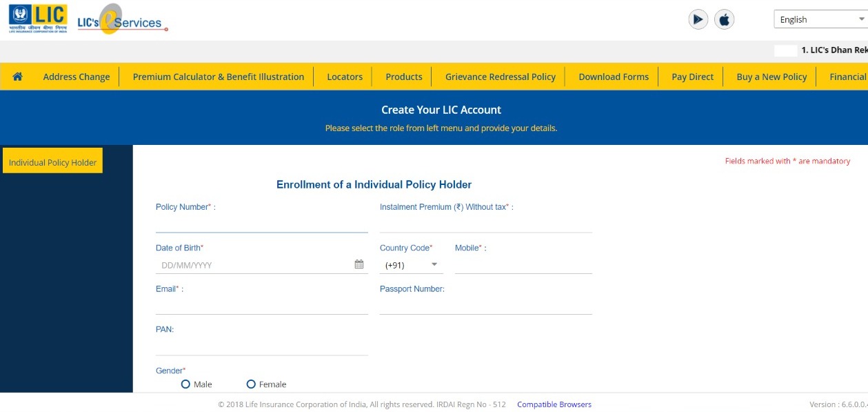Screen dimensions: 868x412
Task: Click the PAN input field
Action: [x=262, y=346]
